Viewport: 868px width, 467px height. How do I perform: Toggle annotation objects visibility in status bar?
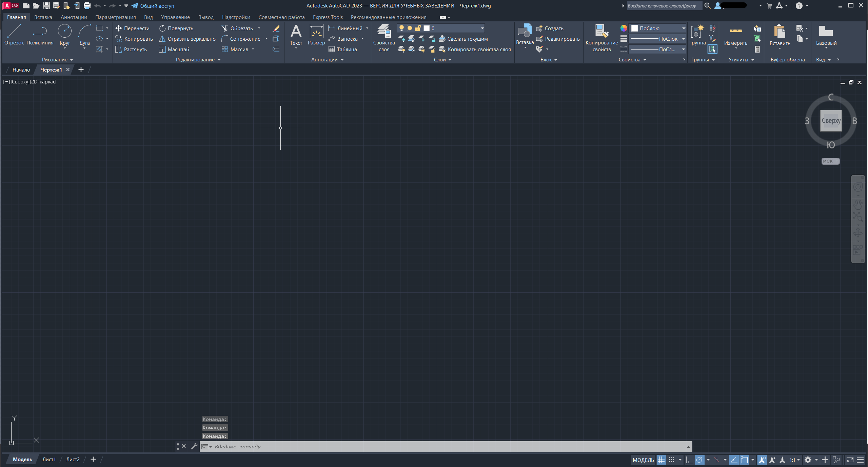click(762, 460)
